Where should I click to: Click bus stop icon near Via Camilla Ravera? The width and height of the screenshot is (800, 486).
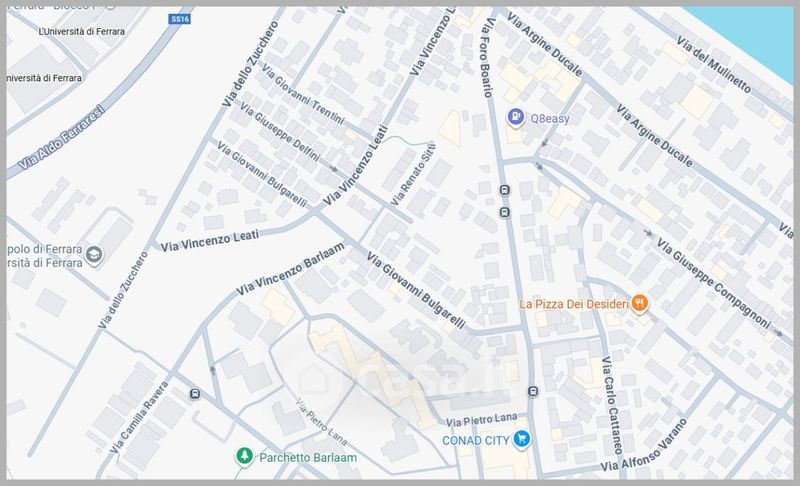pyautogui.click(x=194, y=394)
